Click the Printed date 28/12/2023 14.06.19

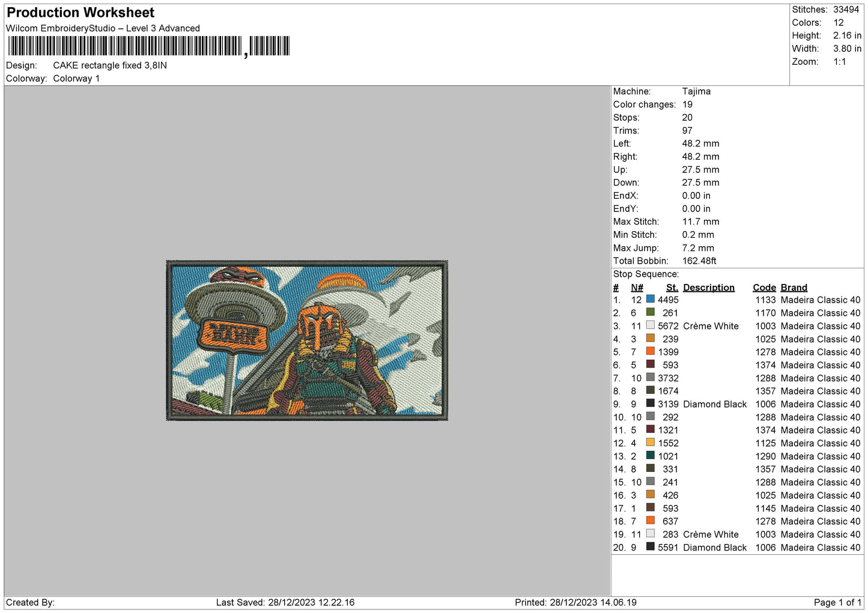coord(593,602)
